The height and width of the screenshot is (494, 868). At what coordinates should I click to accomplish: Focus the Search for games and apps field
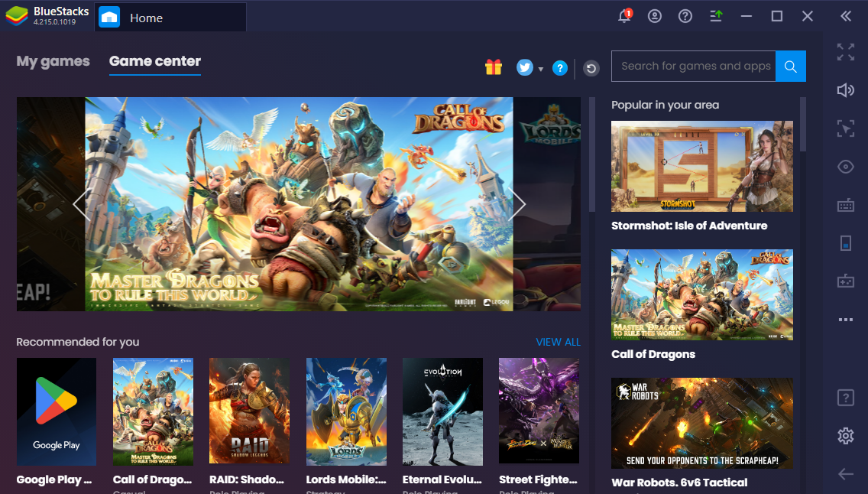694,67
